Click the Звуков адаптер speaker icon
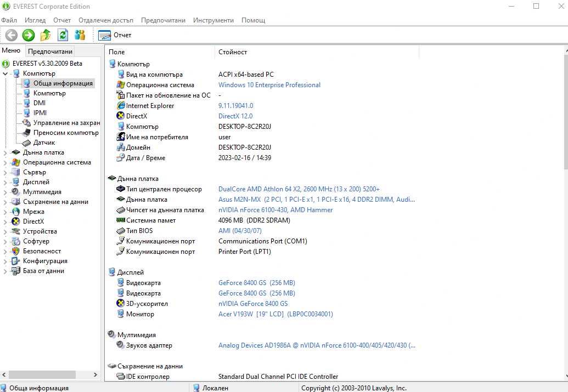Screen dimensions: 568x392 pos(121,345)
